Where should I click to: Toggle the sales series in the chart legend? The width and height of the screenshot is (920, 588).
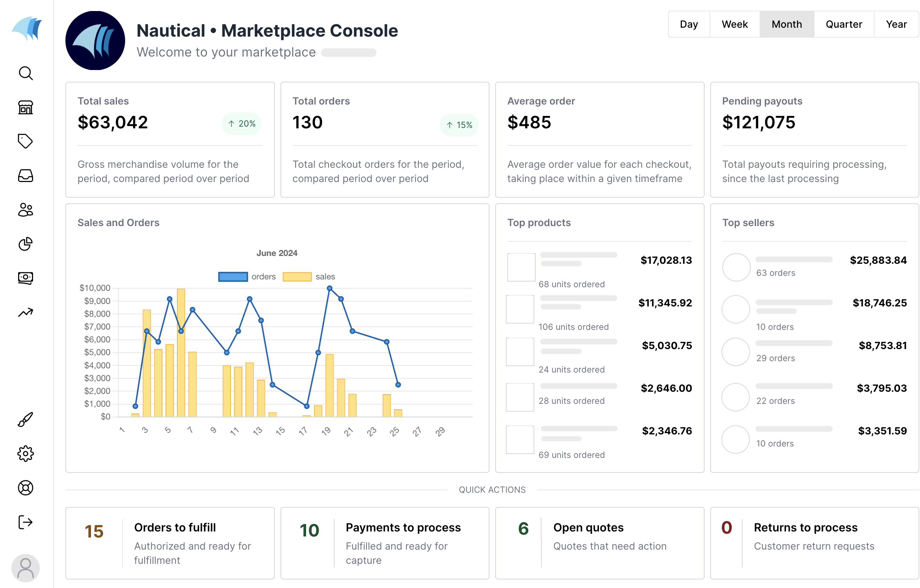[310, 276]
